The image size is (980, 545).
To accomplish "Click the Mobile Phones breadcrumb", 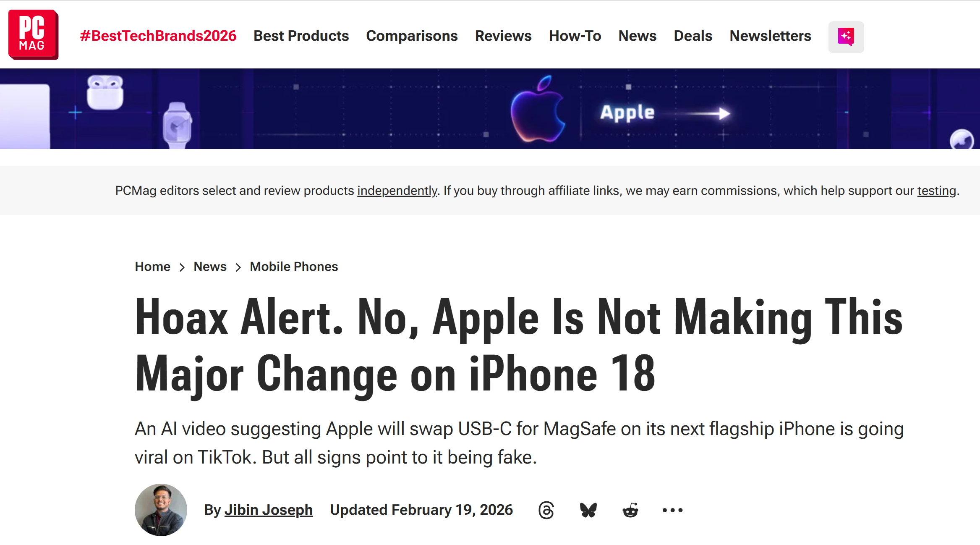I will point(294,267).
